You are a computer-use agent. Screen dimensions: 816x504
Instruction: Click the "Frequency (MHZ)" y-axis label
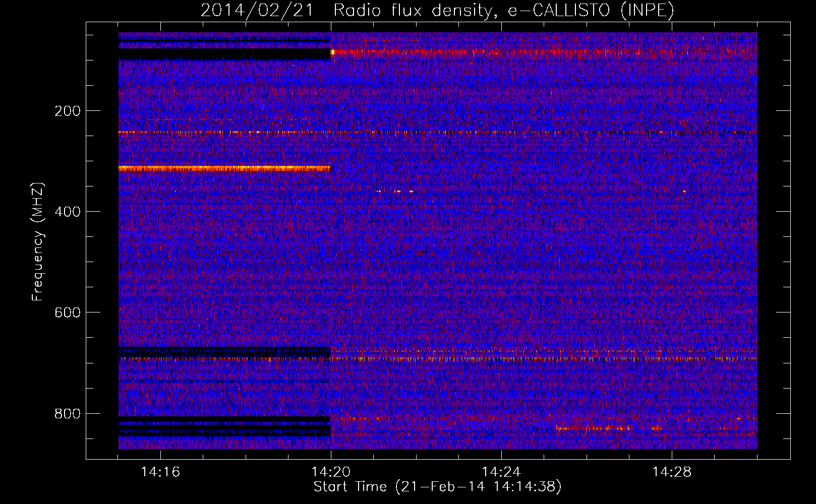38,242
